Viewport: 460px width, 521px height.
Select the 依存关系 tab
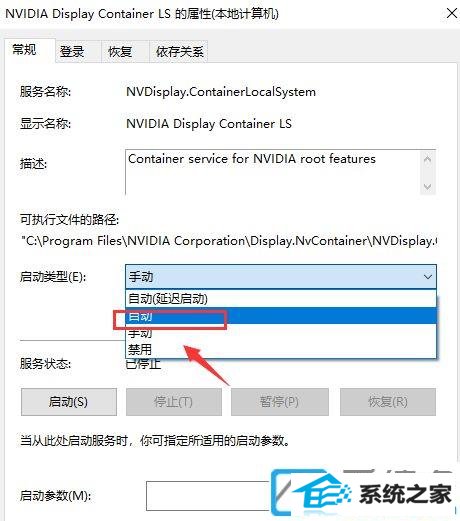point(179,52)
